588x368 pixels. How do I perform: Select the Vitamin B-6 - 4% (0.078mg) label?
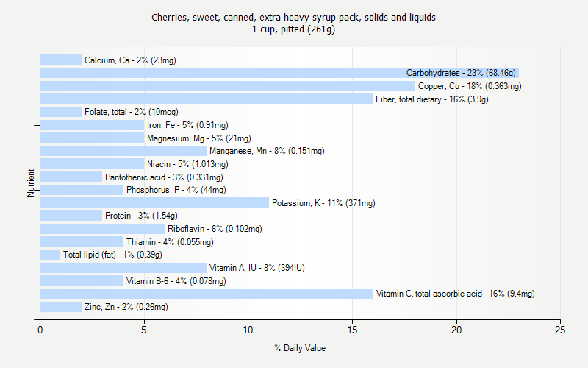[x=176, y=281]
